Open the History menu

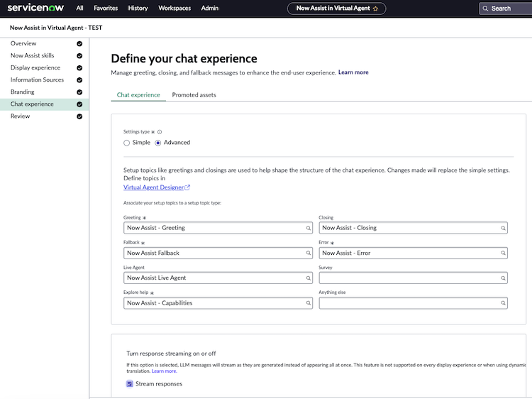138,8
